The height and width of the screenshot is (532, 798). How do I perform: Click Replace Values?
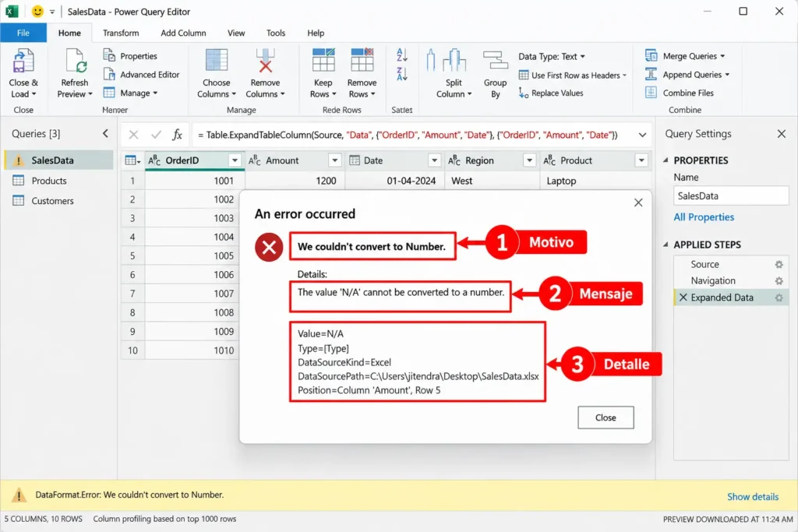pyautogui.click(x=551, y=93)
